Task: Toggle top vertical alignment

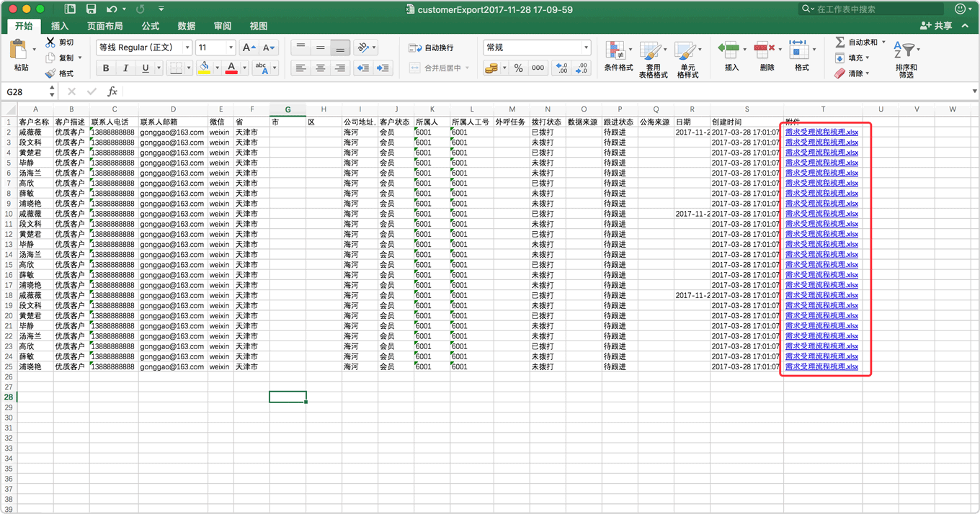Action: coord(300,48)
